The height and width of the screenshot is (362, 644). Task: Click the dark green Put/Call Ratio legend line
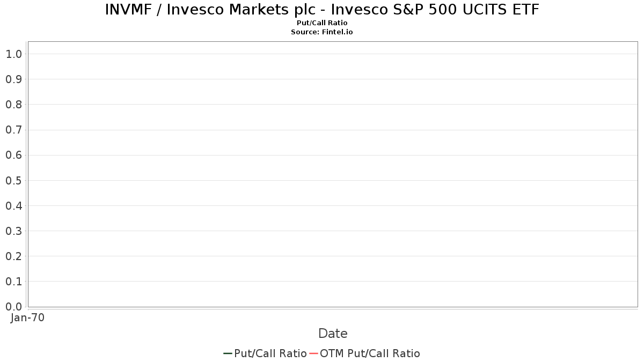pos(228,353)
